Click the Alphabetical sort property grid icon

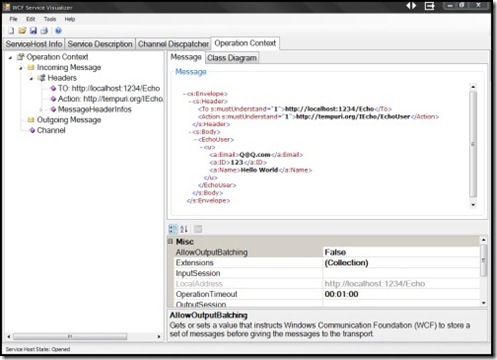(184, 229)
